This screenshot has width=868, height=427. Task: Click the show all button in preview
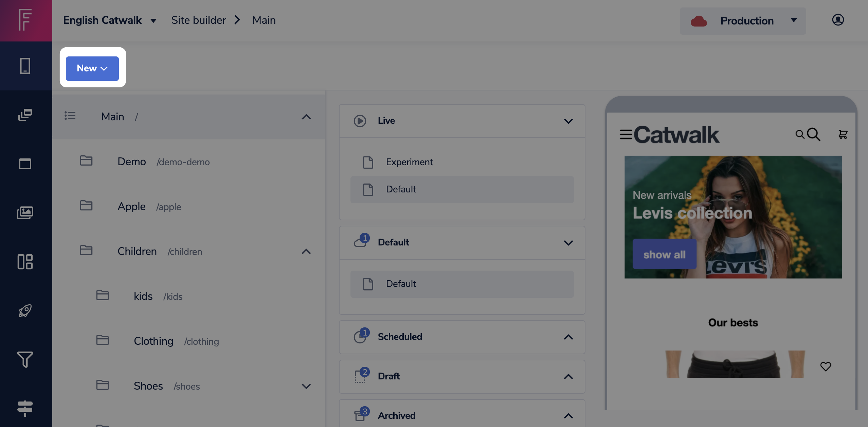(x=664, y=254)
